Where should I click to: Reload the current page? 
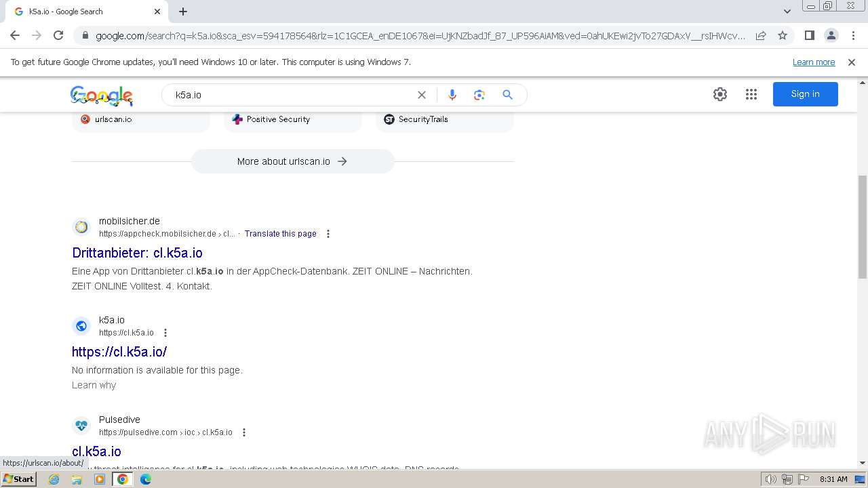58,35
